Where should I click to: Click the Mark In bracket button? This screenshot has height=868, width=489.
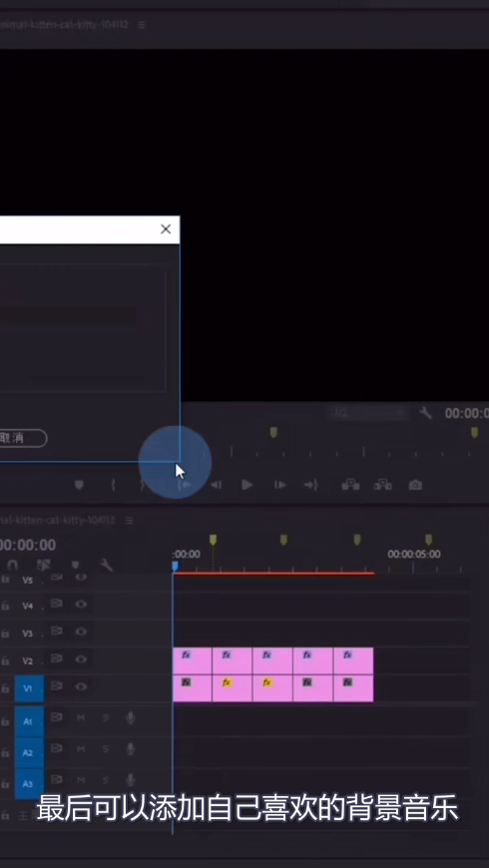[113, 485]
